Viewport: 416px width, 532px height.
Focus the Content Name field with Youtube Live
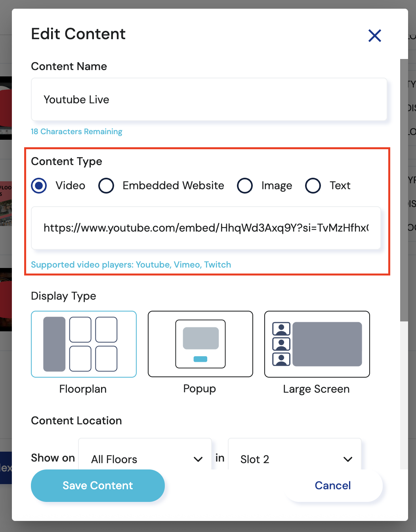pyautogui.click(x=209, y=99)
